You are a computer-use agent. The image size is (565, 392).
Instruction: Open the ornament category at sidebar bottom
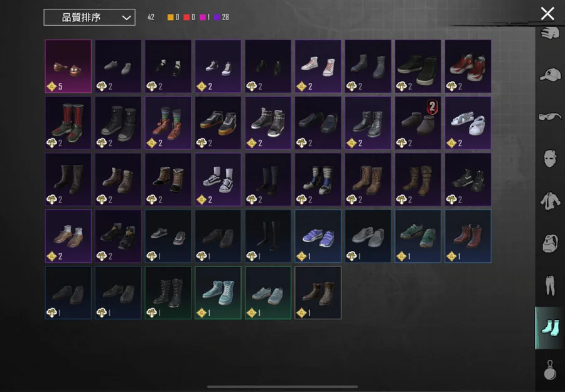click(550, 370)
